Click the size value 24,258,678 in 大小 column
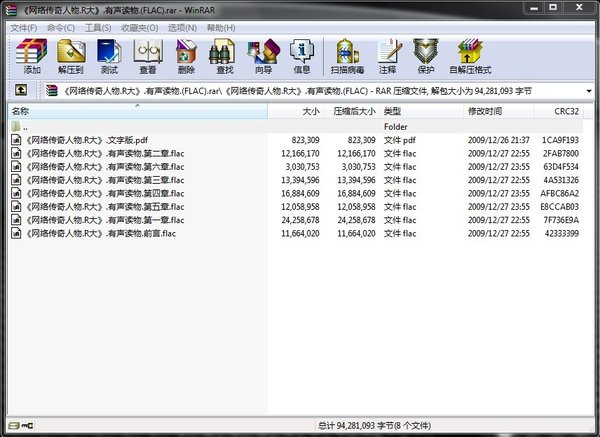 pyautogui.click(x=300, y=220)
